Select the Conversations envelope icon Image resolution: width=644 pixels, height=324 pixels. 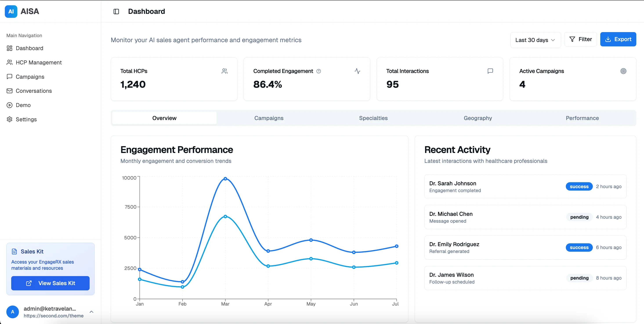[x=9, y=91]
